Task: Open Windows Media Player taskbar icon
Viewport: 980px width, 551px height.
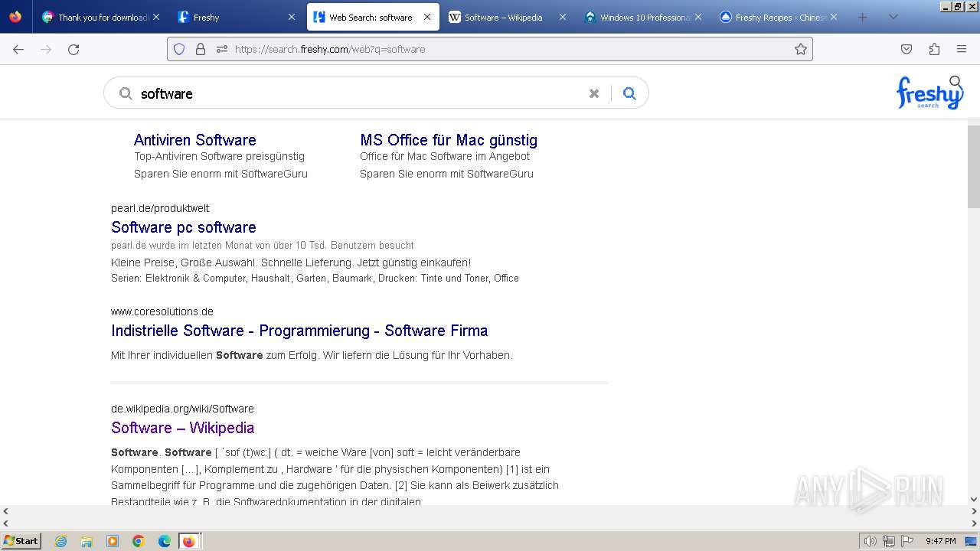Action: (x=113, y=541)
